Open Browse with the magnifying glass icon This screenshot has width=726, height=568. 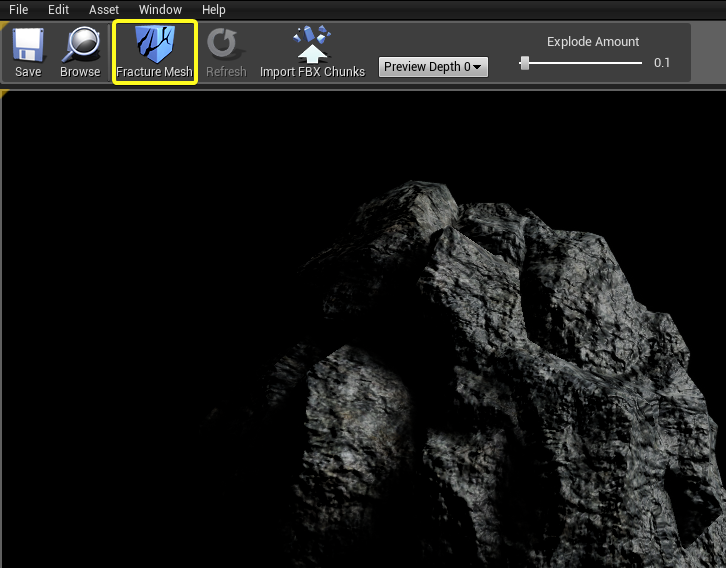coord(80,45)
